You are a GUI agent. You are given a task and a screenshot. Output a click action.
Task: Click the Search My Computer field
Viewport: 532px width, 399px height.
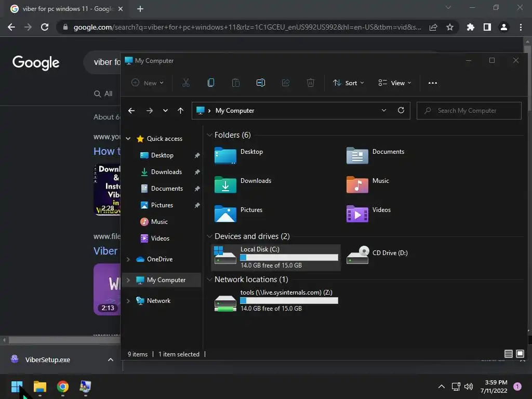[x=469, y=111]
